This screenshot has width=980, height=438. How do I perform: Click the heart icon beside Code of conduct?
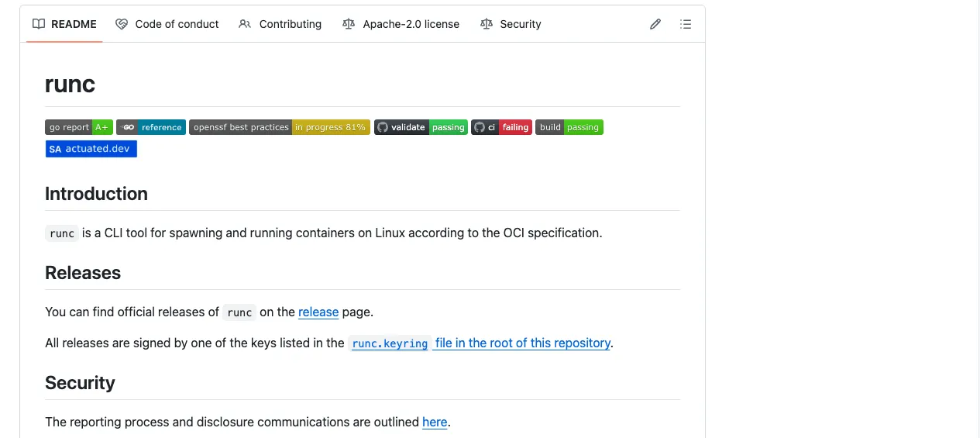[122, 24]
